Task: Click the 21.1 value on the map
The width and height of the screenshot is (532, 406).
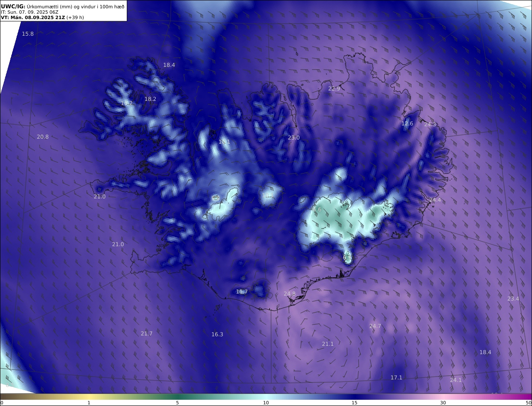Action: [328, 344]
